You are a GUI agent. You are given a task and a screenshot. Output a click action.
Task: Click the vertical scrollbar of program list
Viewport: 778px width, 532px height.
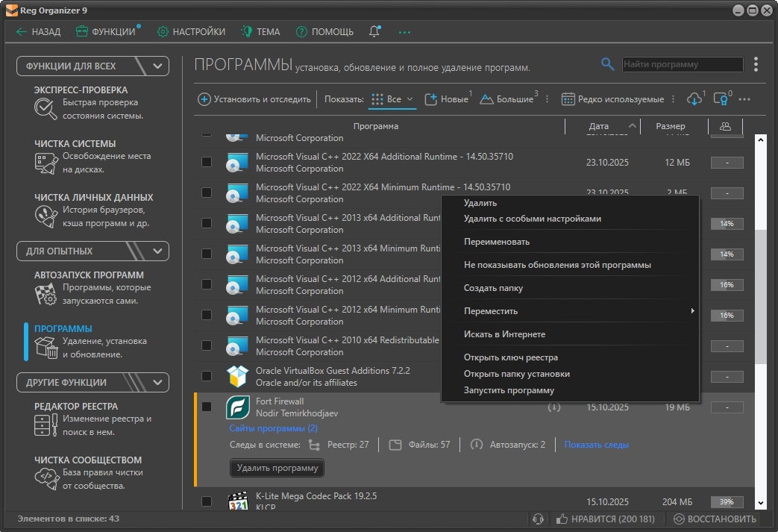(761, 298)
